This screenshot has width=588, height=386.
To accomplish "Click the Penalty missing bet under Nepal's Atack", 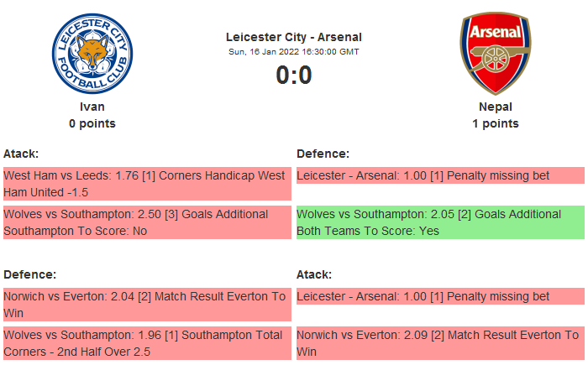I will pos(440,296).
